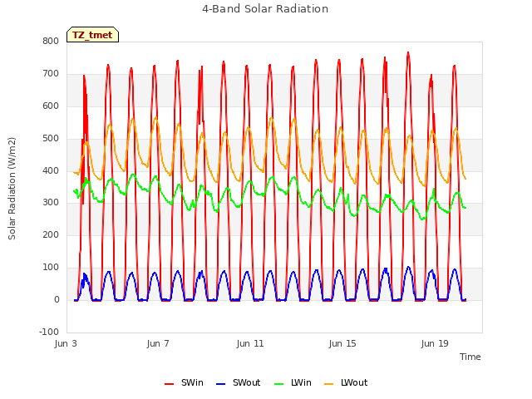The width and height of the screenshot is (532, 399).
Task: Click the green LWin legend color marker
Action: [x=278, y=384]
